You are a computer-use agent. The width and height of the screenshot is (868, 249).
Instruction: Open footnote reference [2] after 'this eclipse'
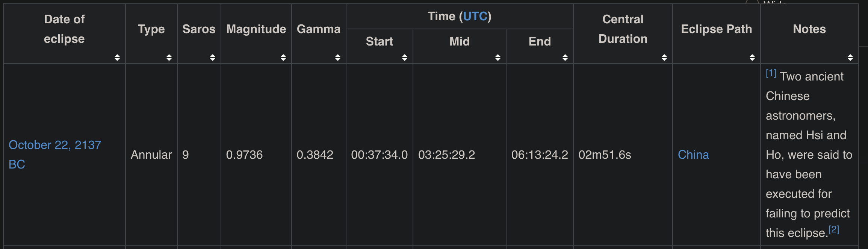pyautogui.click(x=834, y=229)
